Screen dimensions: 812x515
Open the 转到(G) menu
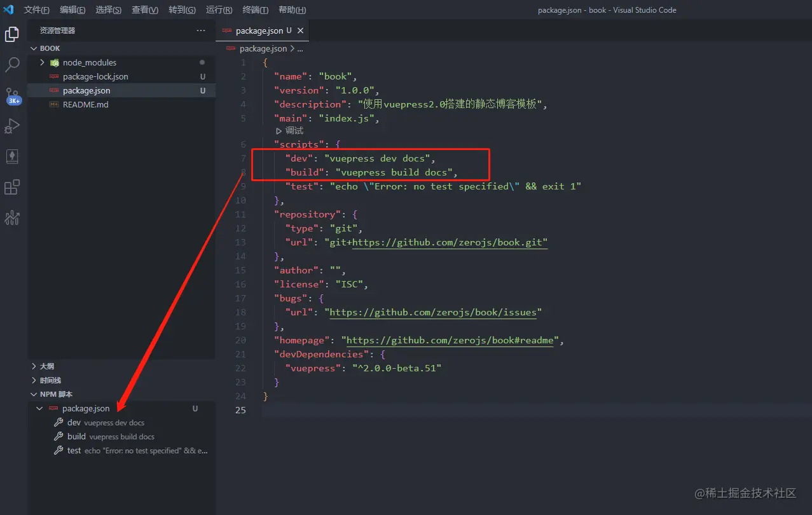coord(182,10)
